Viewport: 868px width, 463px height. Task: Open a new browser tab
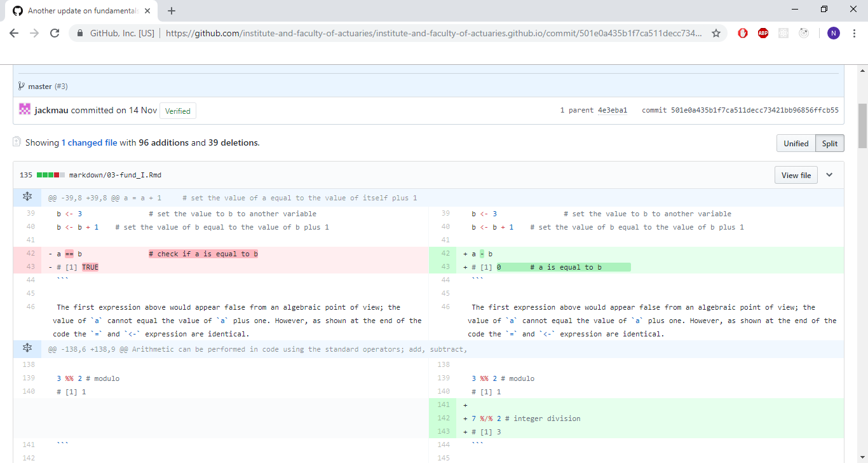coord(172,11)
